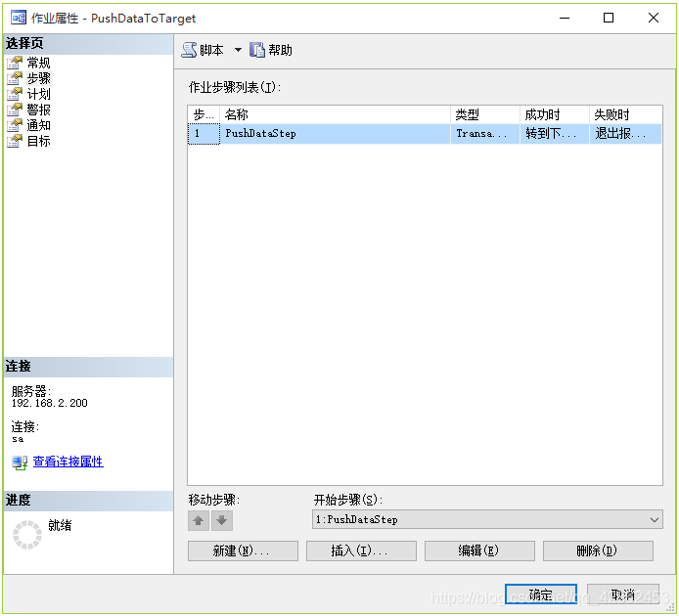The width and height of the screenshot is (679, 616).
Task: Open the 查看连接属性 link
Action: [68, 462]
